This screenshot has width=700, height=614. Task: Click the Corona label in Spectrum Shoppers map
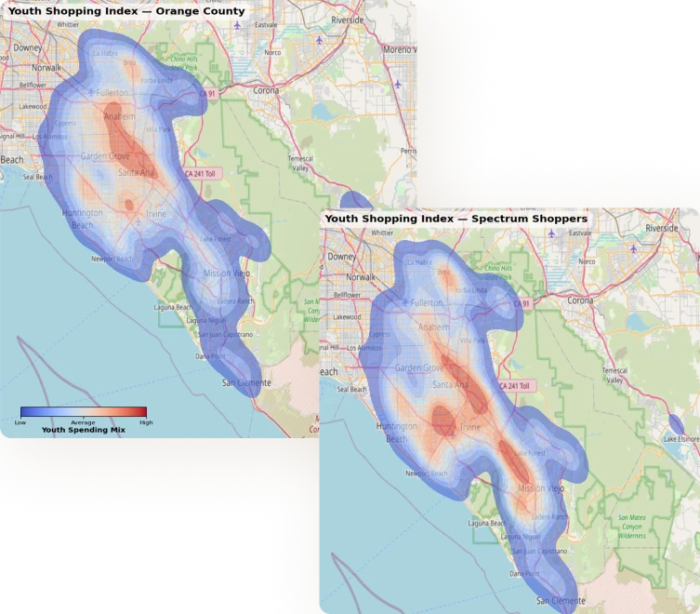point(580,300)
